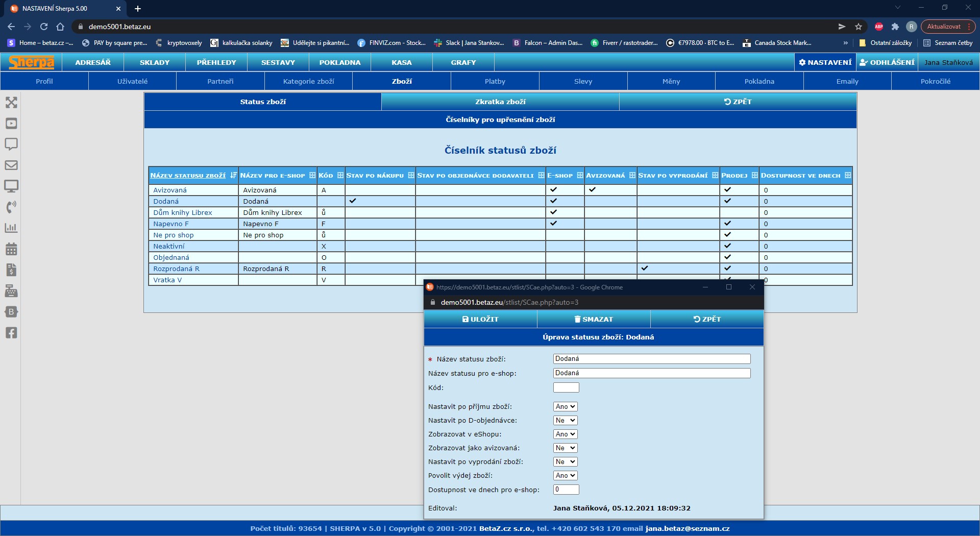Open the SKLADY menu item

coord(155,62)
